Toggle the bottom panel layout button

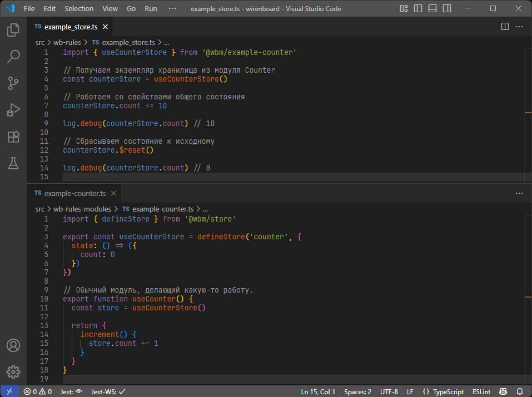click(432, 9)
